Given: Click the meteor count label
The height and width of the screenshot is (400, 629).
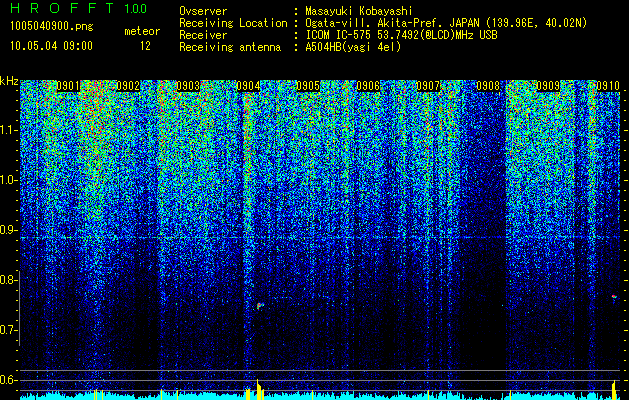Looking at the screenshot, I should [x=142, y=31].
